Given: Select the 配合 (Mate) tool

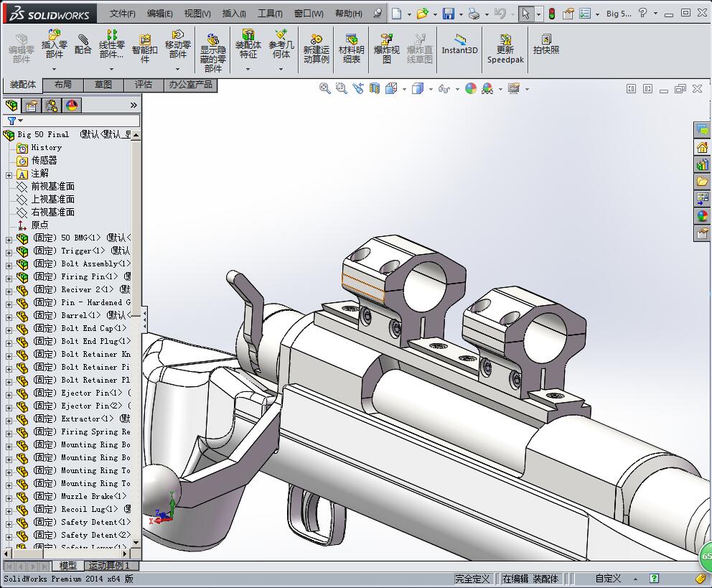Looking at the screenshot, I should 83,45.
